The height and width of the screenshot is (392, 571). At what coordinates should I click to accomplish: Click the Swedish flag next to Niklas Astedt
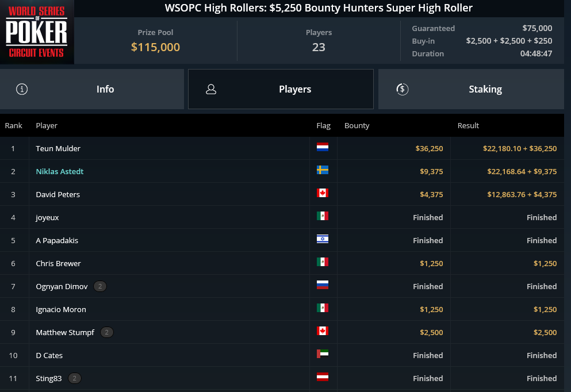(x=322, y=170)
